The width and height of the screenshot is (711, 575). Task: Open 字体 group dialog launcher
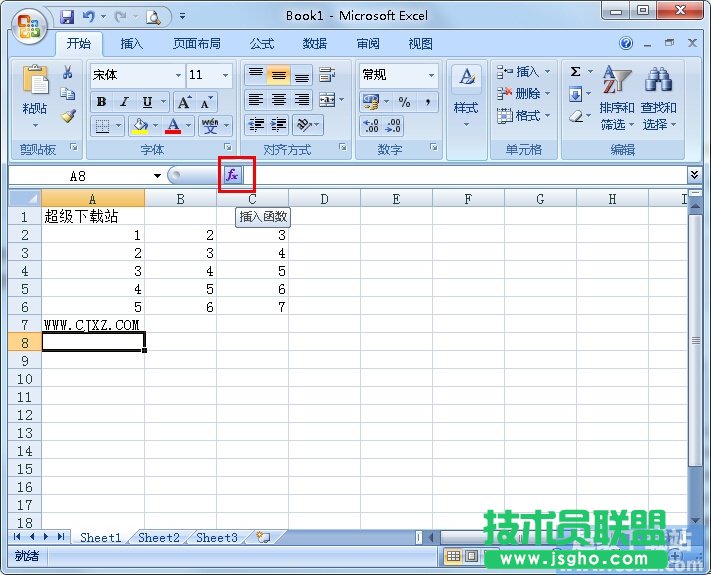pos(228,147)
